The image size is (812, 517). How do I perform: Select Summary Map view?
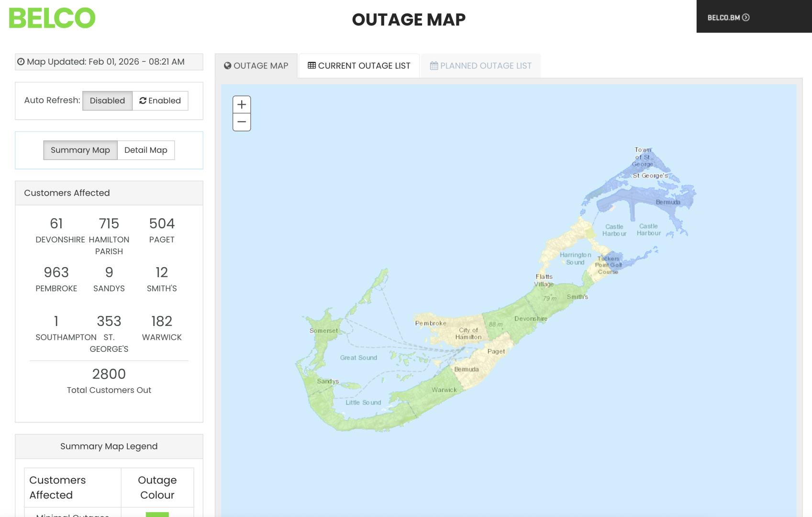(80, 150)
